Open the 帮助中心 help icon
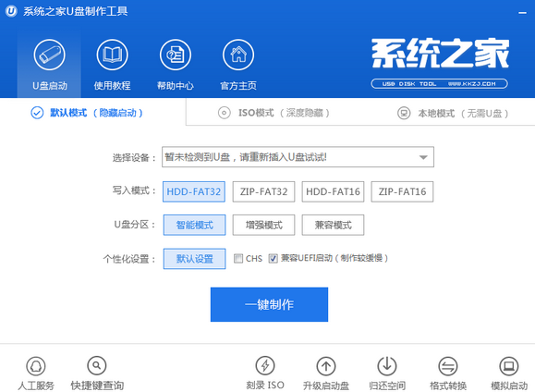Image resolution: width=535 pixels, height=392 pixels. (176, 55)
